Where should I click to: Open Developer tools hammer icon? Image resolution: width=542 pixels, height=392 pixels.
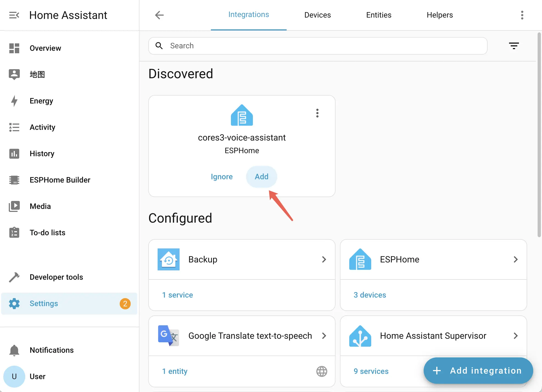click(x=14, y=277)
